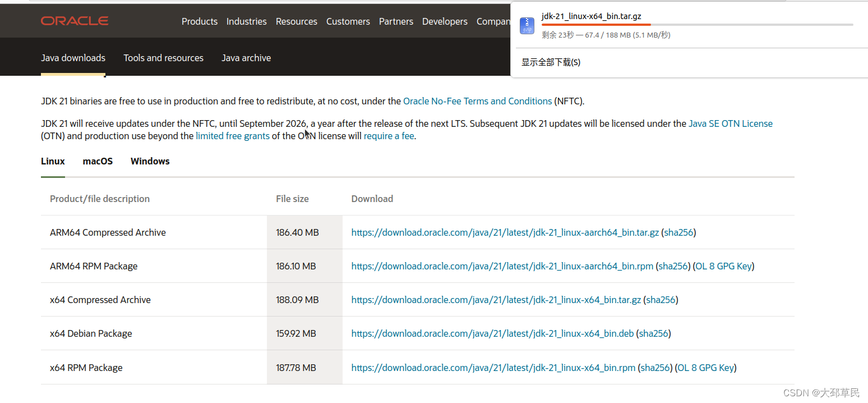Click the ARM64 Compressed Archive row label
Image resolution: width=868 pixels, height=403 pixels.
tap(108, 232)
